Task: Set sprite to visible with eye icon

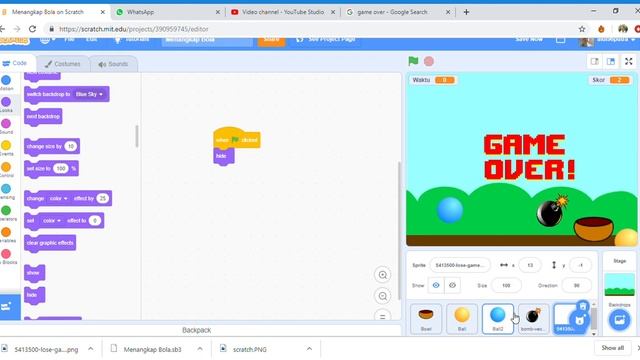Action: (436, 286)
